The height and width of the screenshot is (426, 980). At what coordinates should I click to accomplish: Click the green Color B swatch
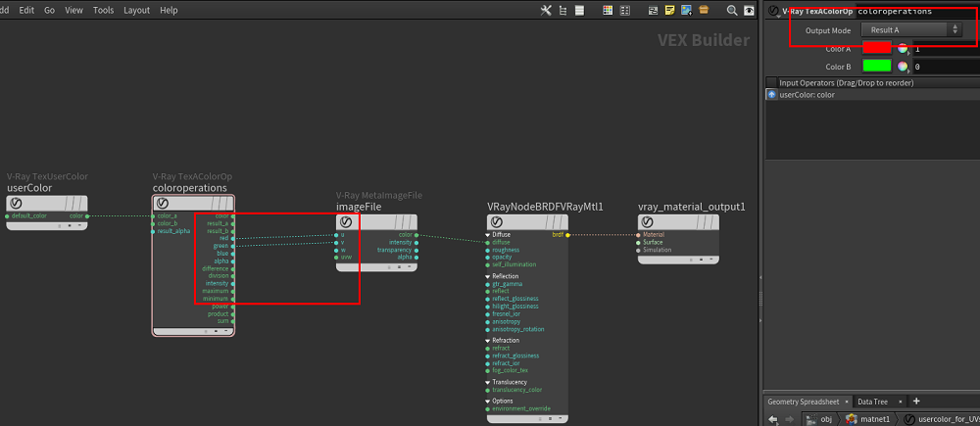[x=876, y=67]
